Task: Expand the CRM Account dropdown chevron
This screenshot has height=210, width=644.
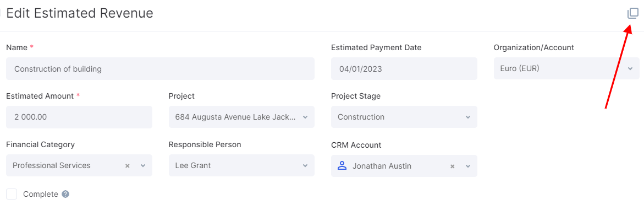Action: (468, 166)
